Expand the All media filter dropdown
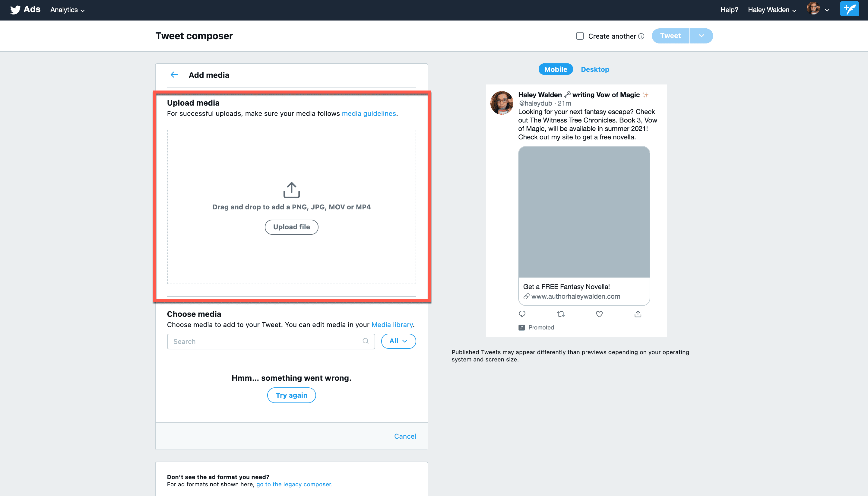The width and height of the screenshot is (868, 496). [x=398, y=341]
